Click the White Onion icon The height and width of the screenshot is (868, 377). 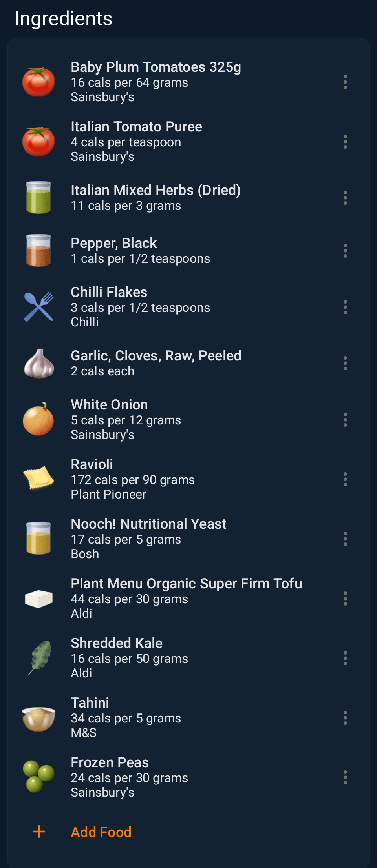[38, 420]
